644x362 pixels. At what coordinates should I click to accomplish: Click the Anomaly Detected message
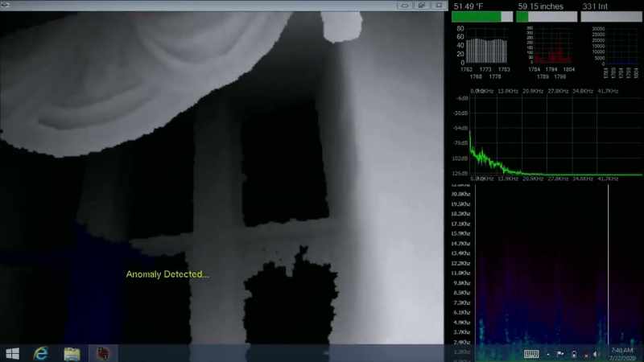[167, 274]
